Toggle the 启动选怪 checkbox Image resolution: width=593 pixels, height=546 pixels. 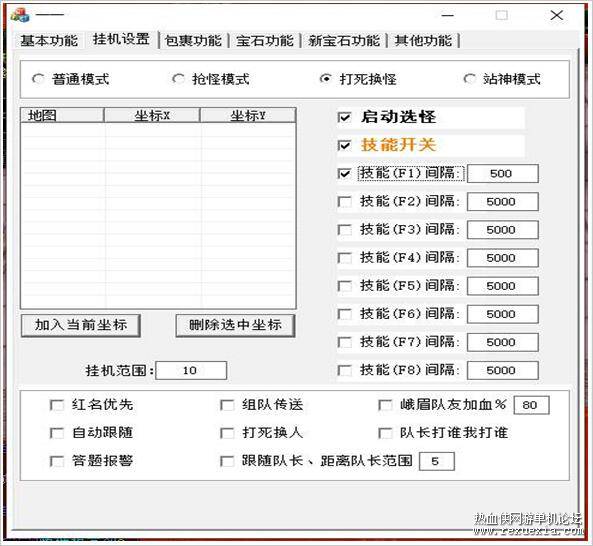(x=344, y=117)
